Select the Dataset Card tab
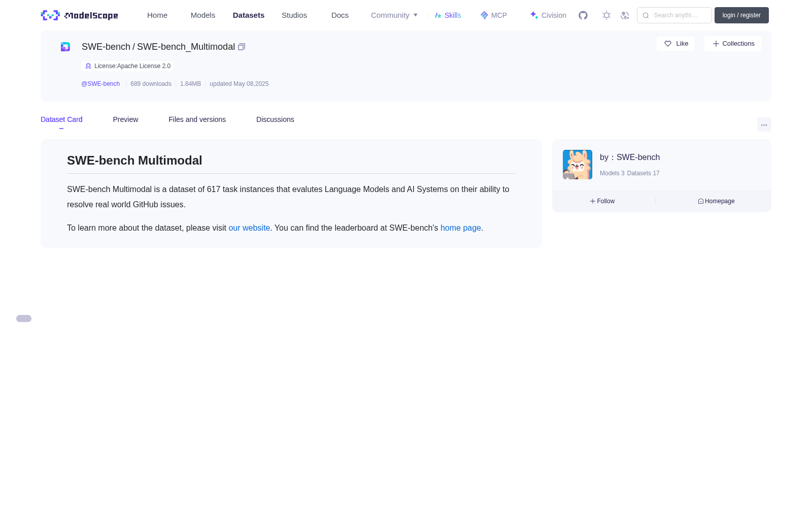The height and width of the screenshot is (508, 812). pos(61,119)
